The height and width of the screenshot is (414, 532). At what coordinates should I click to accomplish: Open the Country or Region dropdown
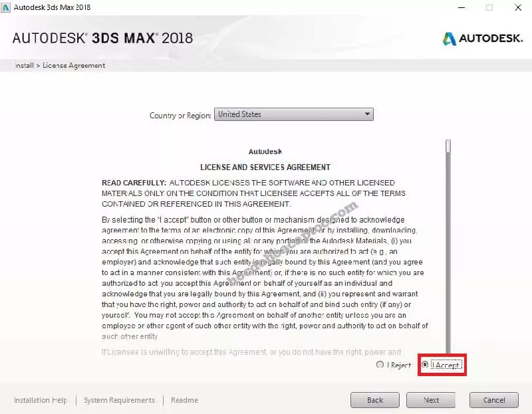293,114
